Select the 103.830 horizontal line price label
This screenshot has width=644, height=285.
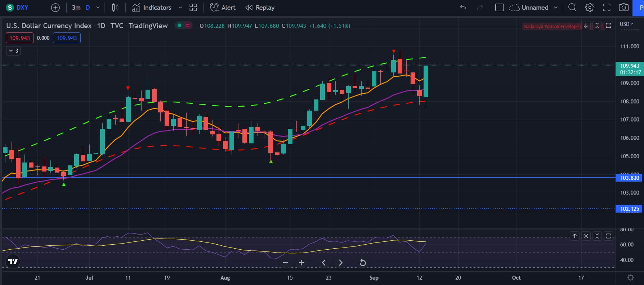(630, 178)
